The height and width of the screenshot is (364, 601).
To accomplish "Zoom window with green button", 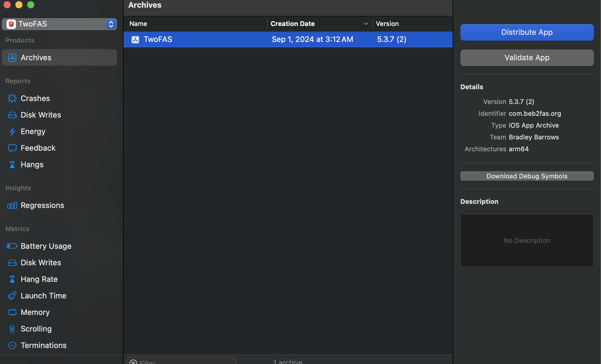I will click(x=31, y=4).
